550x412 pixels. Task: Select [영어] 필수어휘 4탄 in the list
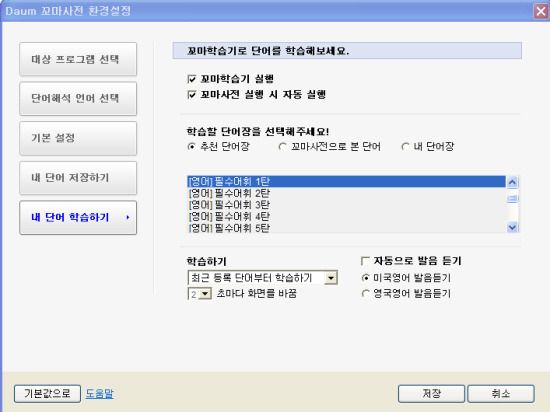pos(346,216)
